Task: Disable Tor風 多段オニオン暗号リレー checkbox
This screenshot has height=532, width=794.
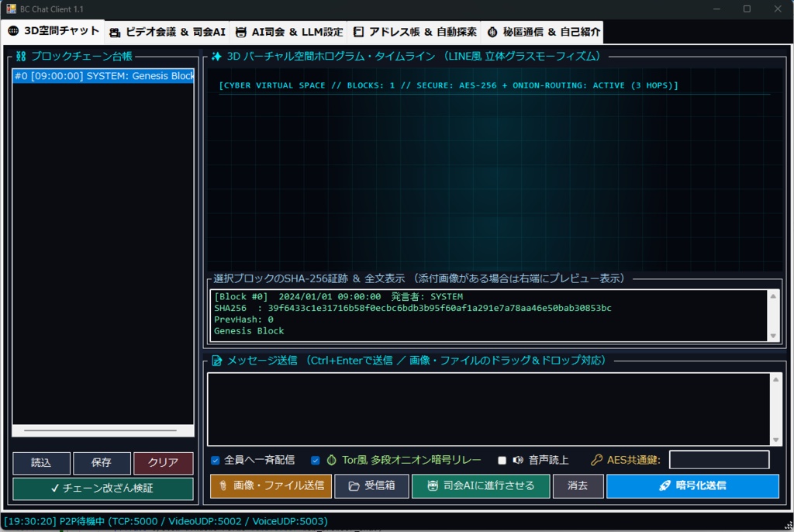Action: pos(316,460)
